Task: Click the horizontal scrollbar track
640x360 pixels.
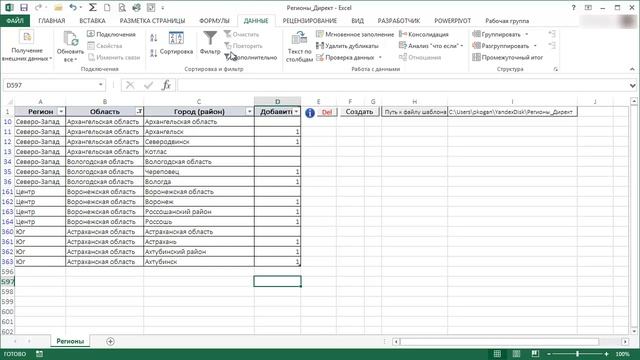Action: pyautogui.click(x=510, y=341)
